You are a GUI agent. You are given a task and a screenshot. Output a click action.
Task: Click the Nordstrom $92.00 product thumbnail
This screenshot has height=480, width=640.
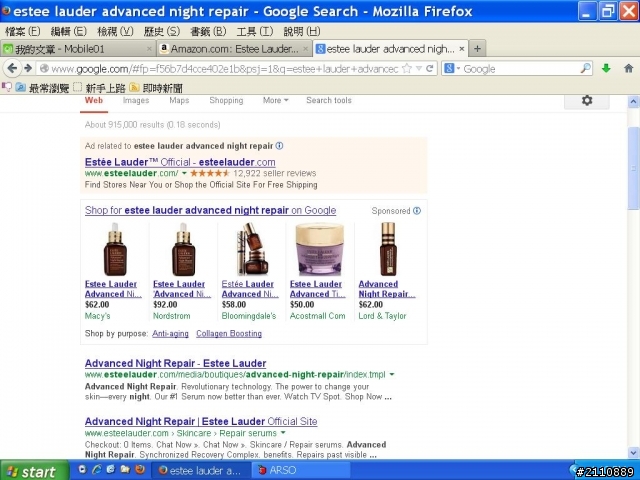183,249
